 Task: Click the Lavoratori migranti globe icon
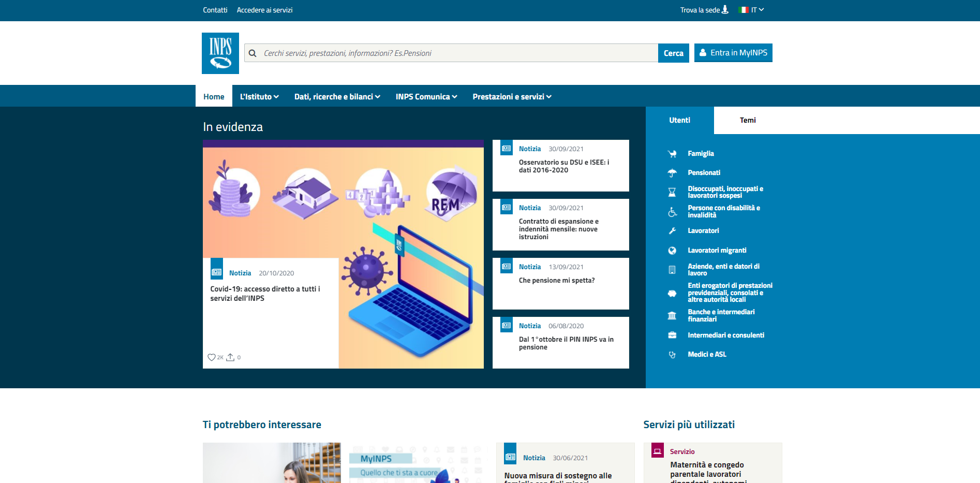pyautogui.click(x=672, y=251)
